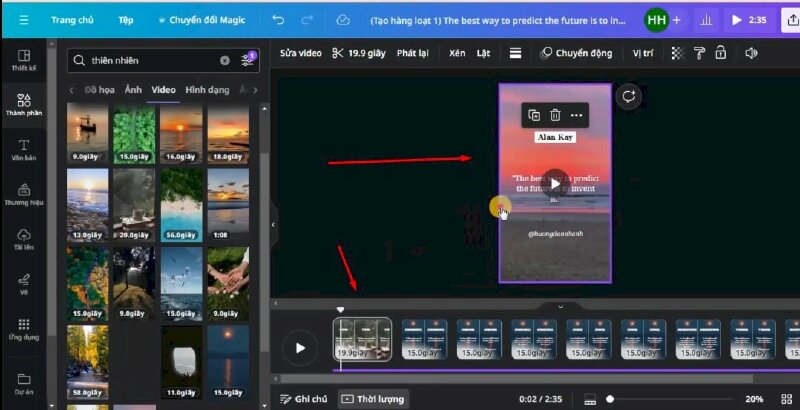Click the comment refresh icon beside page
Image resolution: width=800 pixels, height=410 pixels.
(629, 96)
